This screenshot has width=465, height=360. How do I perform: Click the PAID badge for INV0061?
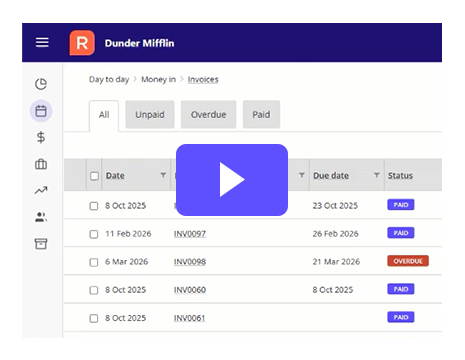pyautogui.click(x=401, y=317)
